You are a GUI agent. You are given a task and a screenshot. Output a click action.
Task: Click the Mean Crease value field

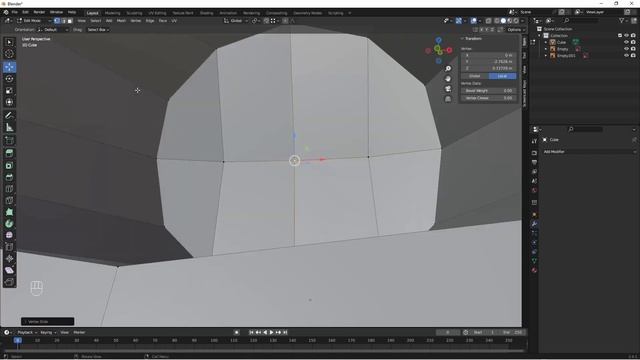[489, 98]
